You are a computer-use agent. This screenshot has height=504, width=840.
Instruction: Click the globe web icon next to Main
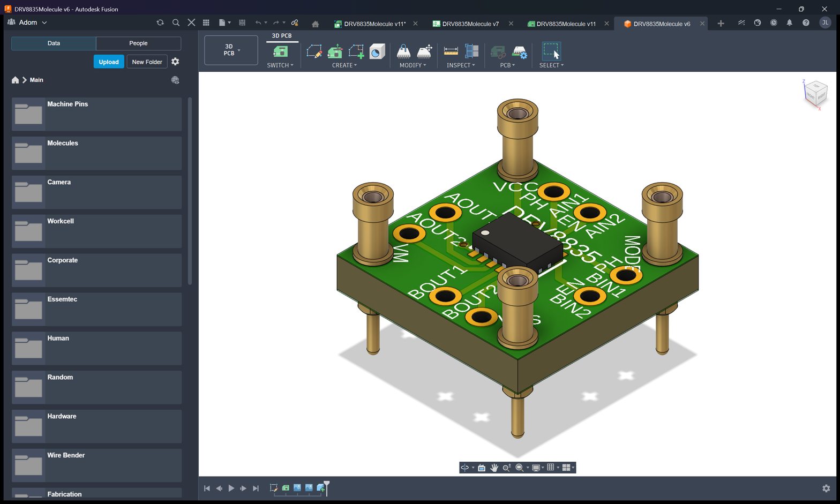pos(175,80)
